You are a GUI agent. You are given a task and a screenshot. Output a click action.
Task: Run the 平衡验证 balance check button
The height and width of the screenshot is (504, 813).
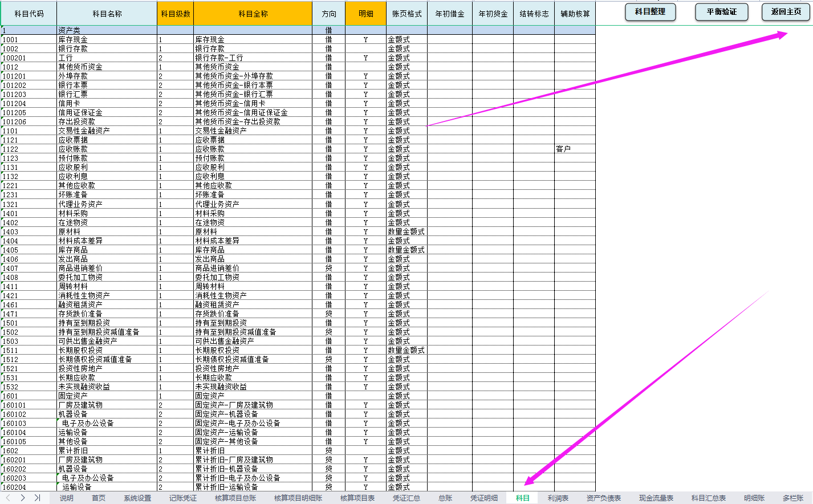722,12
